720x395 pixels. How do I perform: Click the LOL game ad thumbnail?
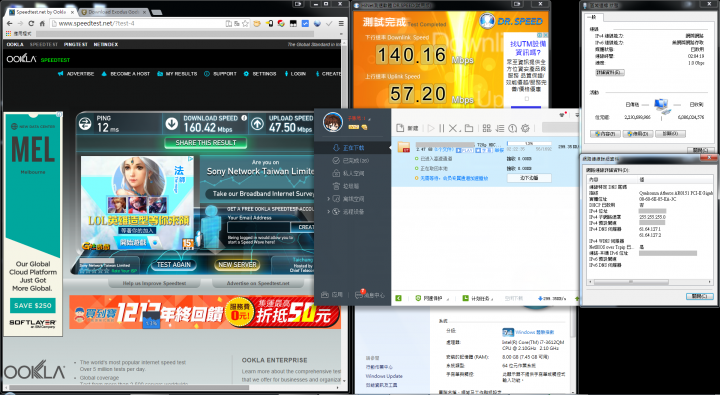pos(137,203)
